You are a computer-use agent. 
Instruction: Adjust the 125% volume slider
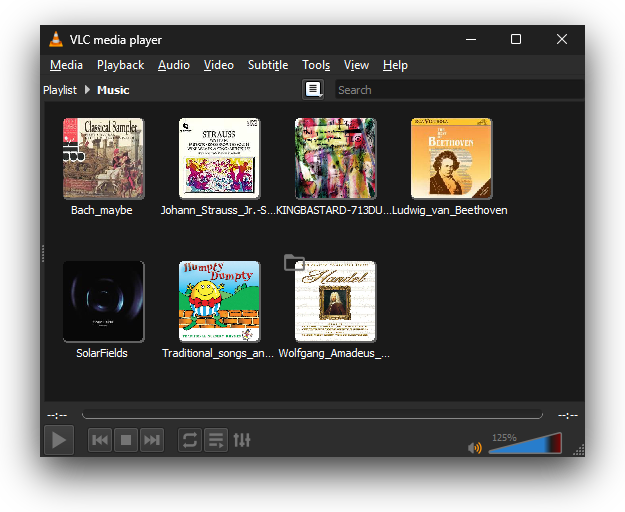[525, 443]
